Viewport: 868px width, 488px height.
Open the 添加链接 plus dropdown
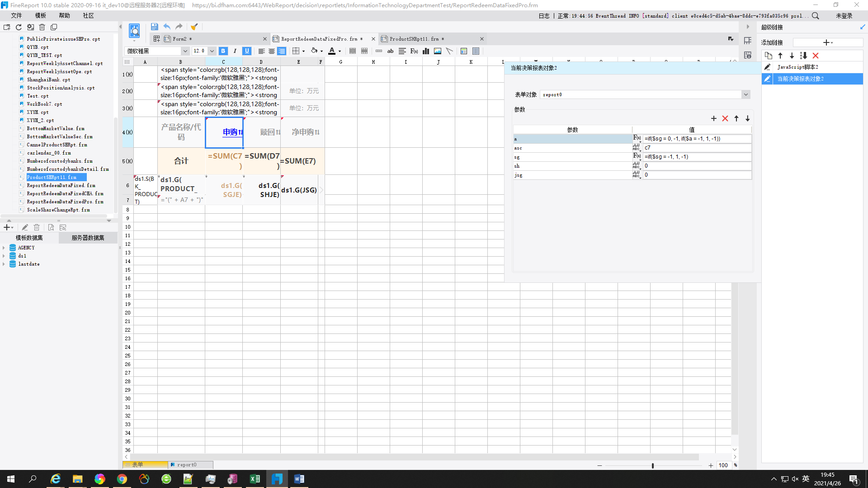click(x=828, y=42)
